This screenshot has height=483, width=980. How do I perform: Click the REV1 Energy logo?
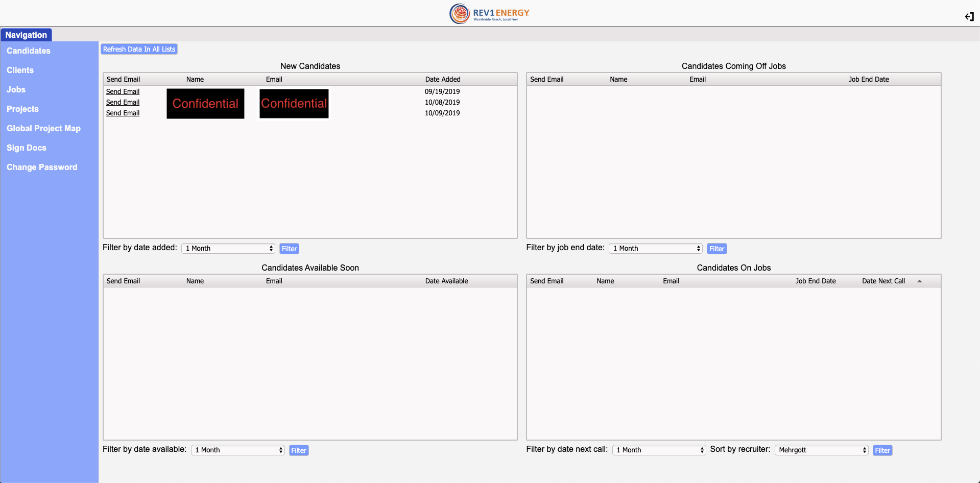489,14
